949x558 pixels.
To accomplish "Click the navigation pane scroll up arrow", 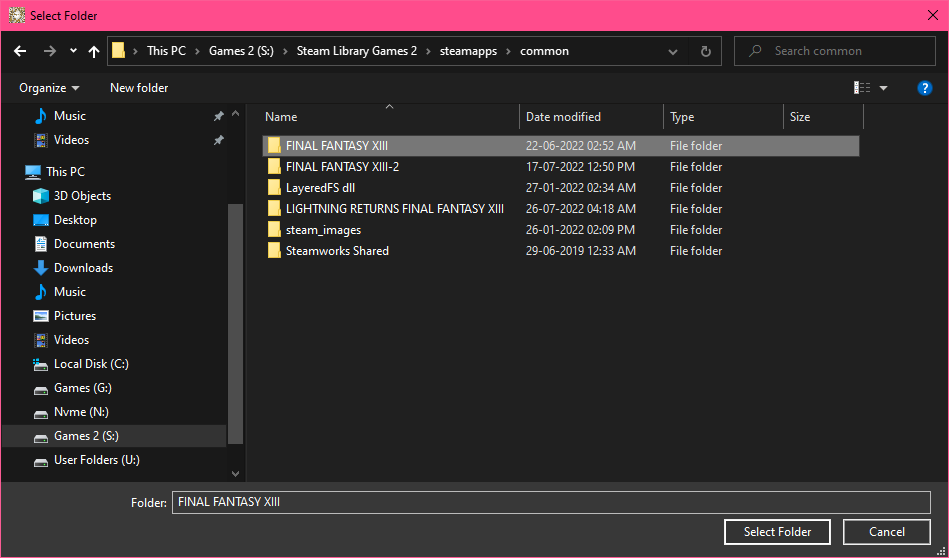I will 235,114.
